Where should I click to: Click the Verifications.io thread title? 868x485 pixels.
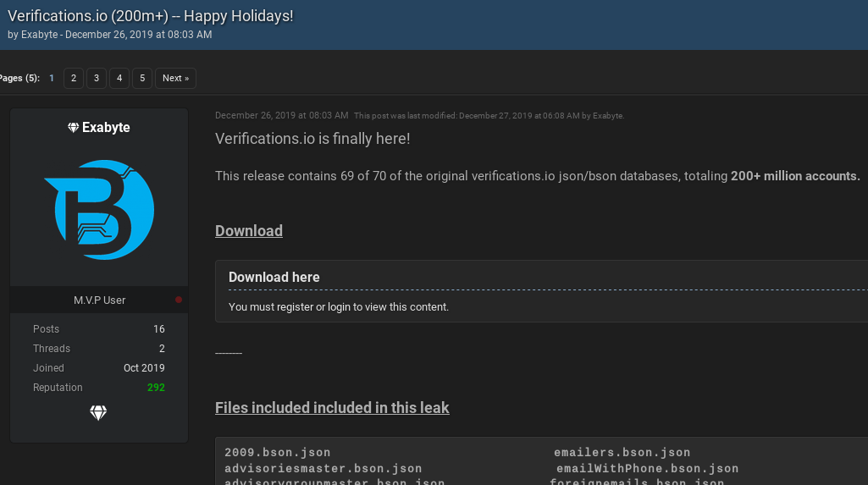151,15
